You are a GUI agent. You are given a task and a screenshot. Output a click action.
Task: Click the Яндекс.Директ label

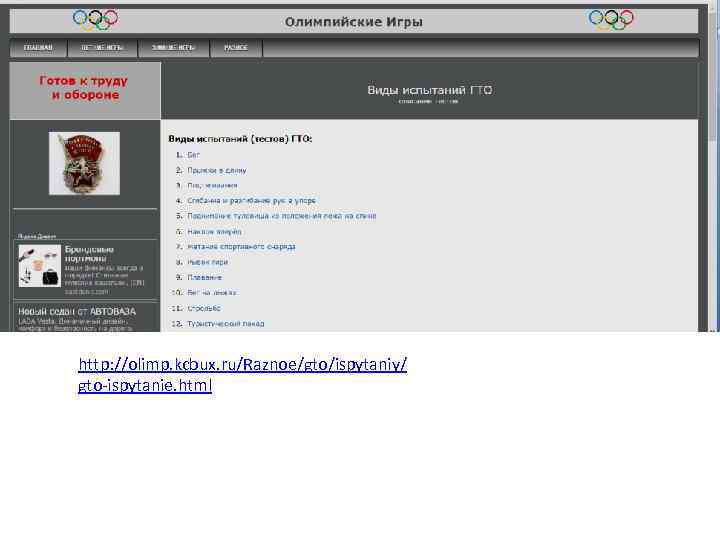(37, 236)
